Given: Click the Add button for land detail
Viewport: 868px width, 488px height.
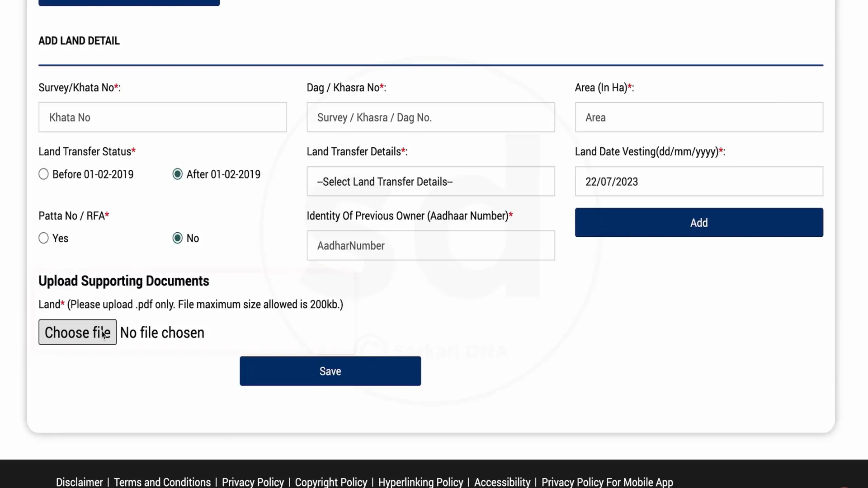Looking at the screenshot, I should tap(698, 222).
